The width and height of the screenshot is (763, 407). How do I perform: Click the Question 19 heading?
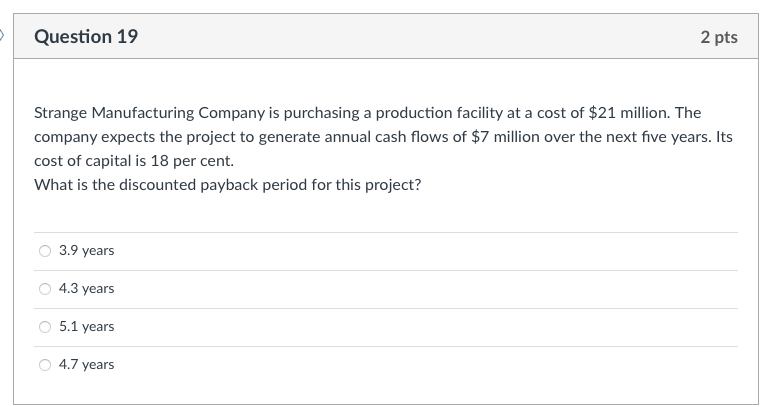pos(86,37)
